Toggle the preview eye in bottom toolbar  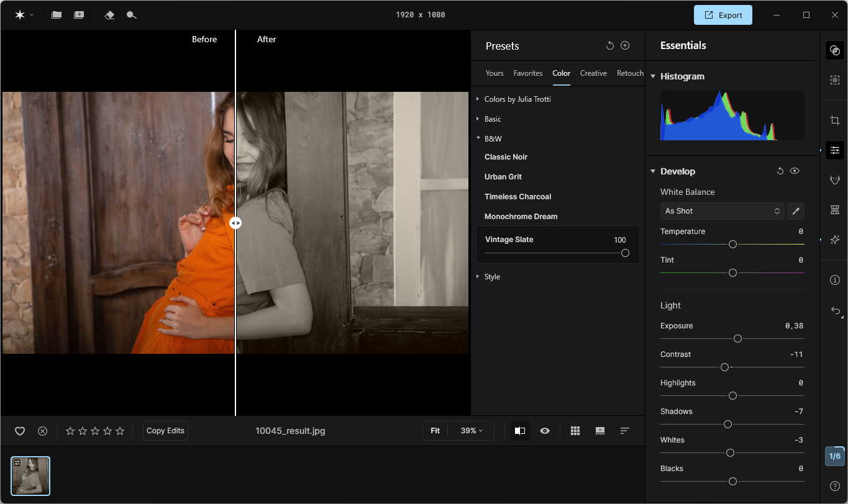tap(545, 431)
